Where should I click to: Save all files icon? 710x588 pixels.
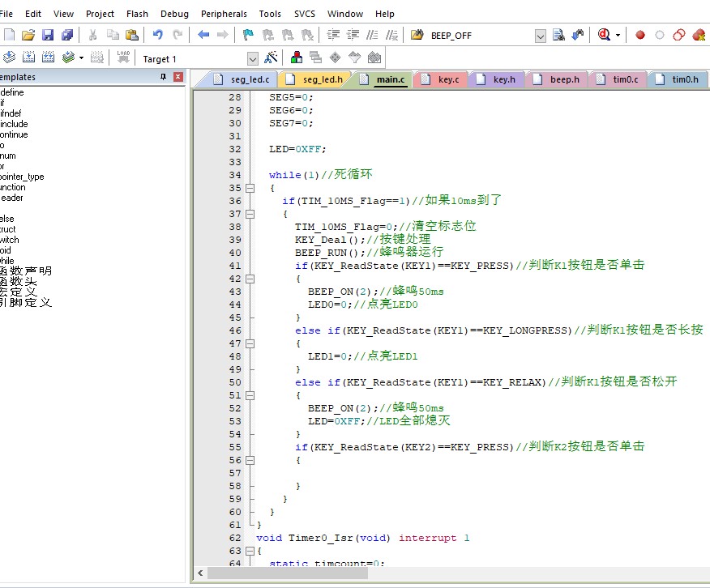[67, 35]
